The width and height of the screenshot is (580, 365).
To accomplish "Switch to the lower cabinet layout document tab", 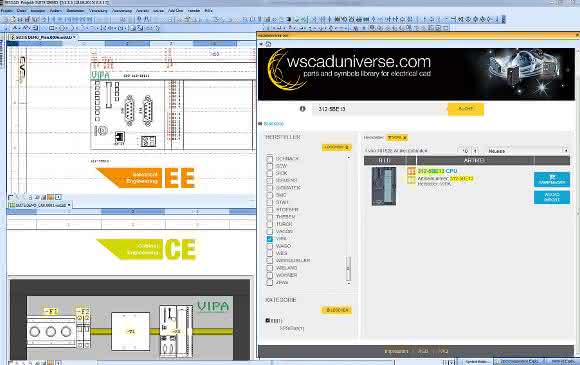I will point(40,205).
